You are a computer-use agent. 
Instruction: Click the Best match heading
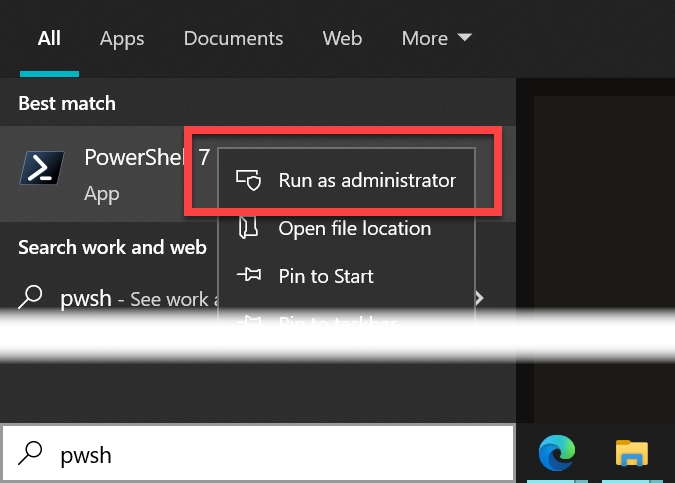pyautogui.click(x=67, y=103)
